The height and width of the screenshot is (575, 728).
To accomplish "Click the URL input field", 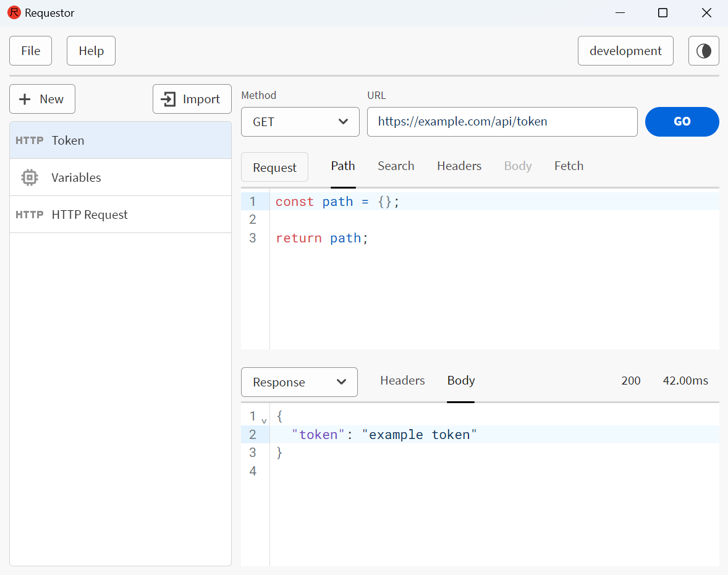I will (502, 122).
